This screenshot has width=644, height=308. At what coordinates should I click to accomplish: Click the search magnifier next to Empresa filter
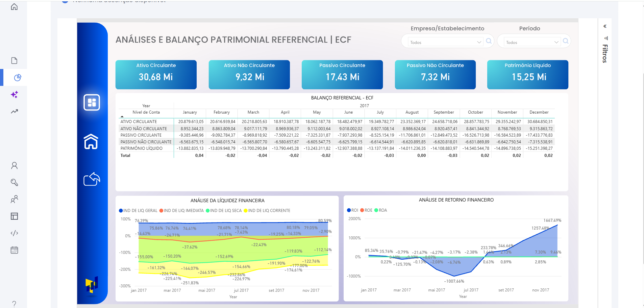489,41
